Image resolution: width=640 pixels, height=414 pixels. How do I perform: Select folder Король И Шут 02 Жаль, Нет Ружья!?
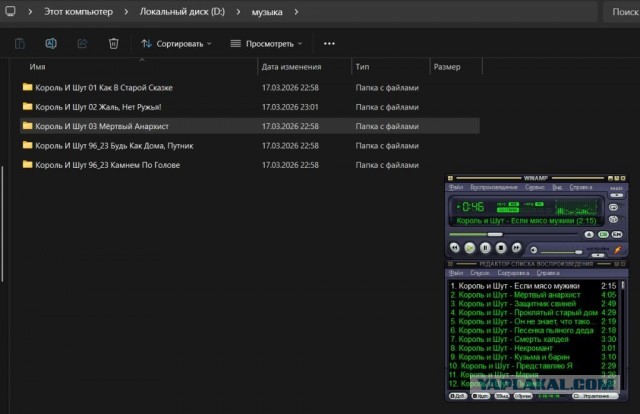tap(98, 106)
